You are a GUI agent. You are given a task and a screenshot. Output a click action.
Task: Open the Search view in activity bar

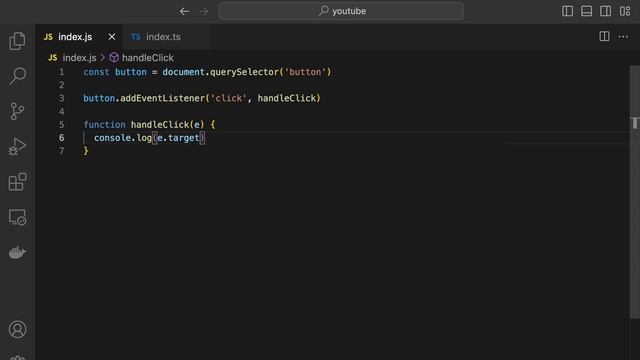(17, 76)
